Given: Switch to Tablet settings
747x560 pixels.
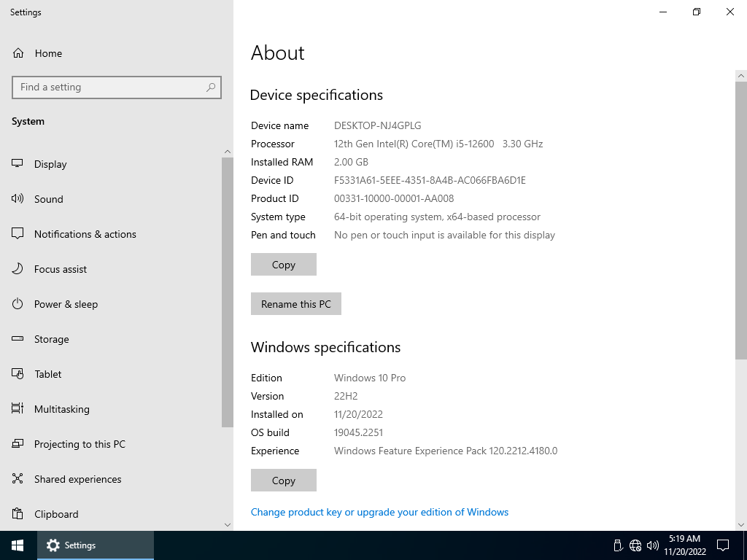Looking at the screenshot, I should tap(47, 374).
